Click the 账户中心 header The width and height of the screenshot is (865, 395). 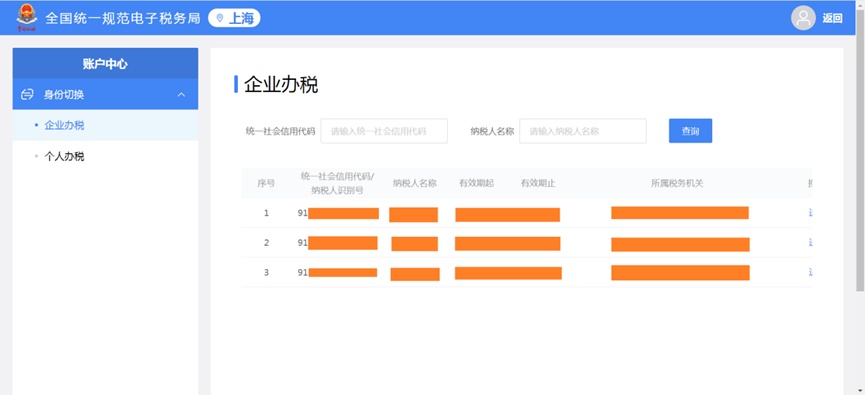[x=105, y=63]
